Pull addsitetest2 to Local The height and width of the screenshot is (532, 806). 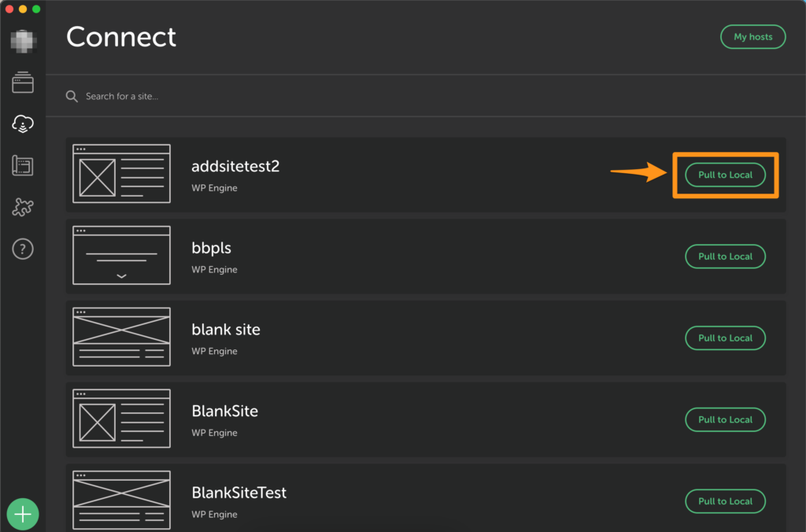click(725, 175)
